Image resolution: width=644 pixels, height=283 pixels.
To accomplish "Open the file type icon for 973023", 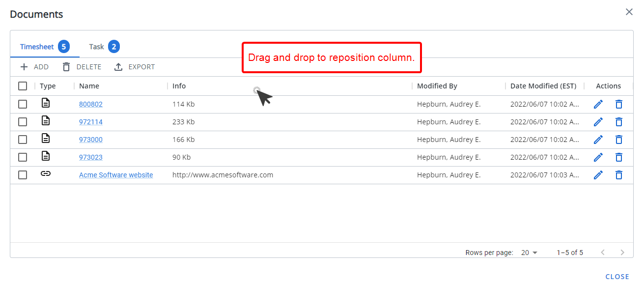I will [x=46, y=156].
